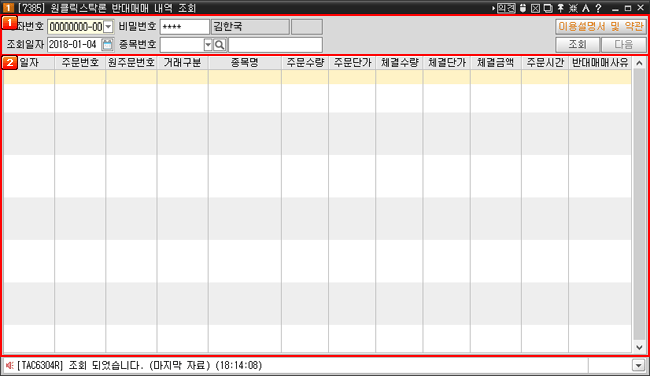
Task: Pin the window with the pushpin icon
Action: 560,8
